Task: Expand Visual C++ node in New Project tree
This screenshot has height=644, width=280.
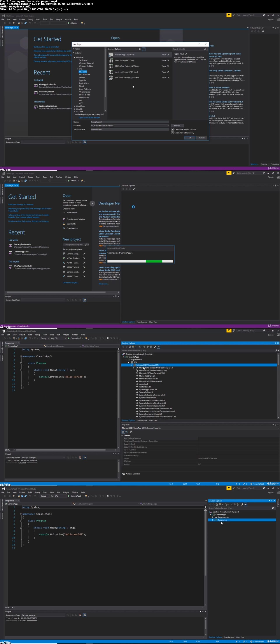Action: coord(74,109)
